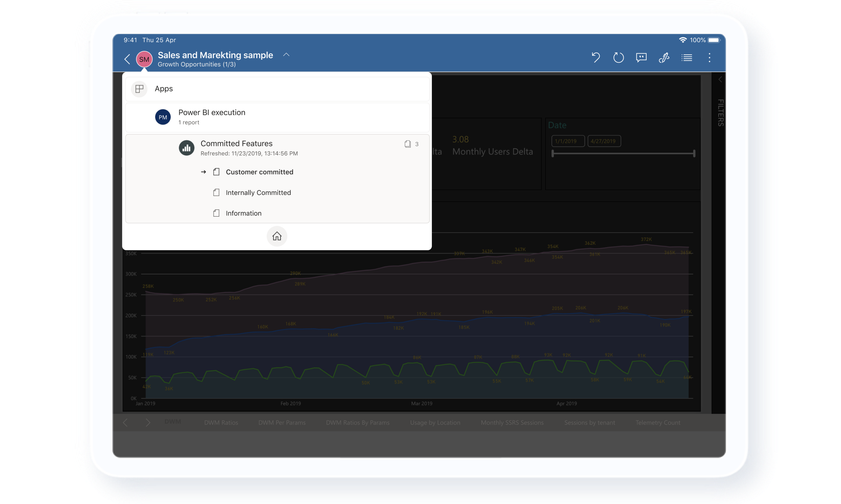Tap 'Refreshed: 11/23/2019, 13:14:56 PM' text

pos(249,154)
